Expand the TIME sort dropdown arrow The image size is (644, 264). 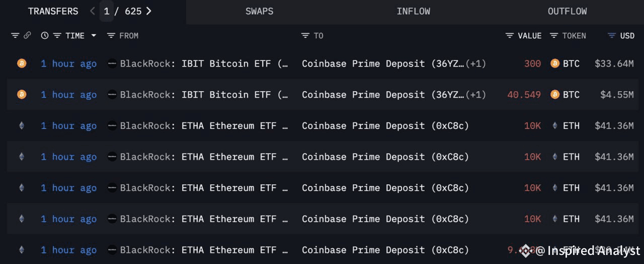click(94, 36)
